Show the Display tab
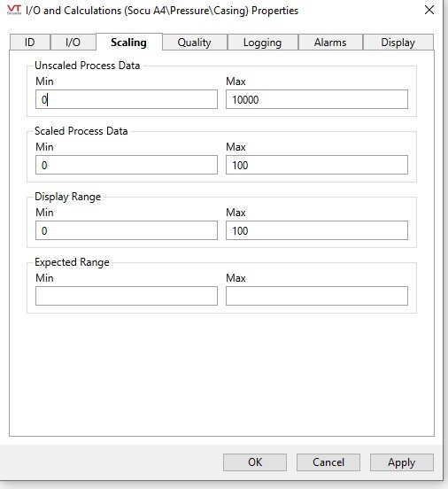 tap(398, 43)
